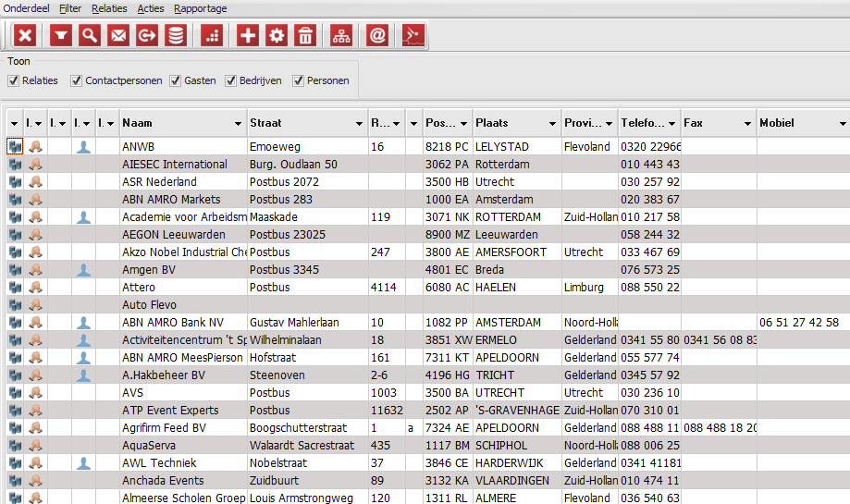Viewport: 850px width, 504px height.
Task: Click the magnifying glass search icon
Action: click(90, 36)
